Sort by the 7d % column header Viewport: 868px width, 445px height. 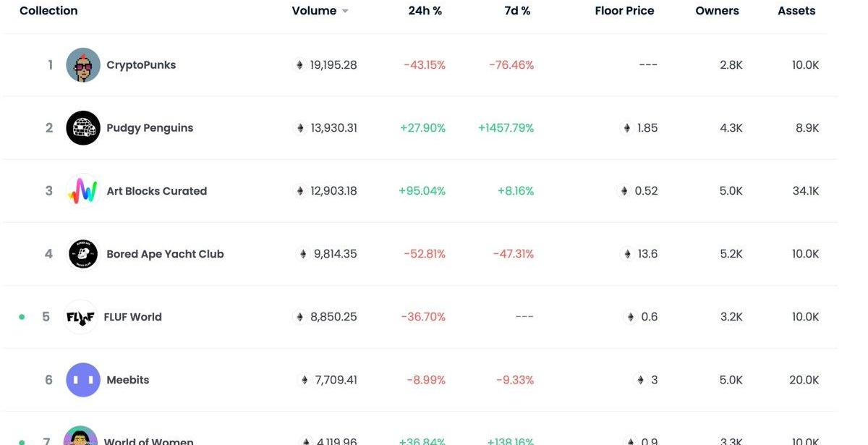tap(517, 11)
